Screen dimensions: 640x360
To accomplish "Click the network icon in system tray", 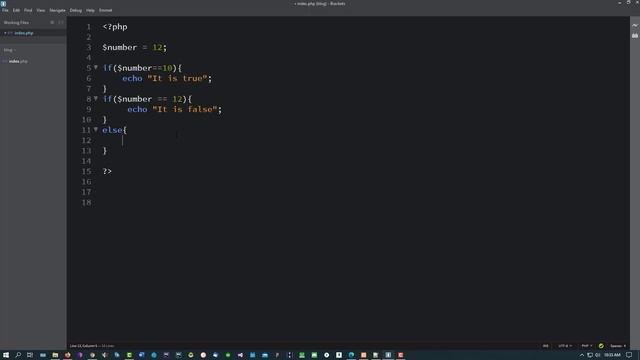I will click(x=590, y=355).
